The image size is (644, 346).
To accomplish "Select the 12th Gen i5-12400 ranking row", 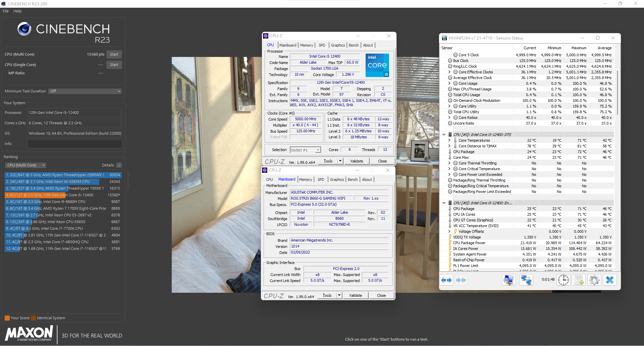I will tap(63, 195).
